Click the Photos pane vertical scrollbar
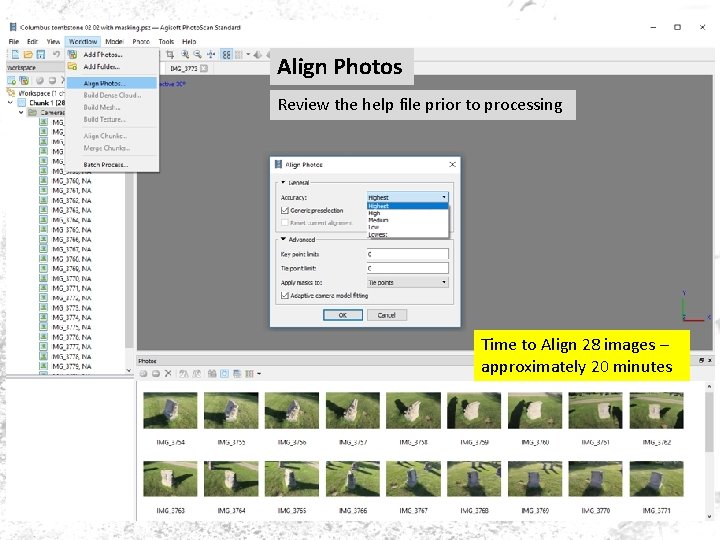 coord(709,452)
